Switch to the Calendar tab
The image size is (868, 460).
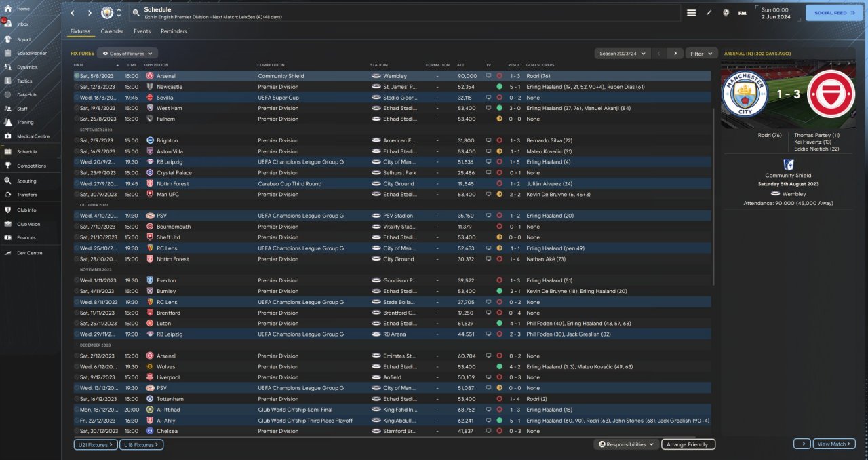point(112,31)
